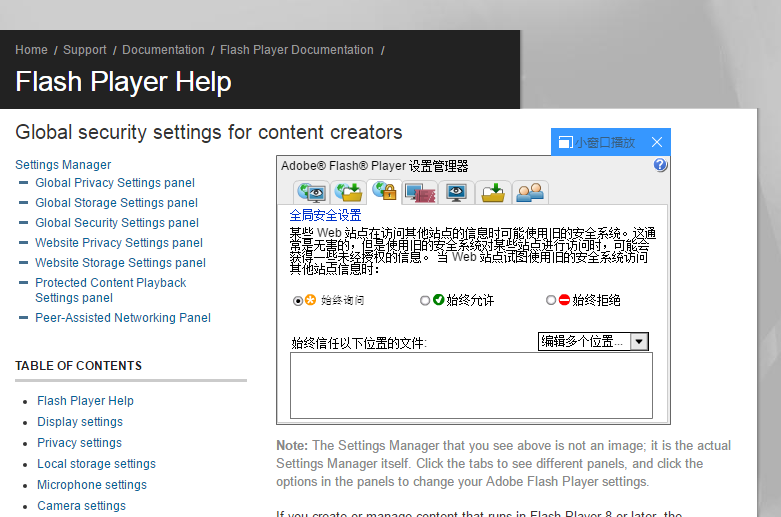
Task: Select the Global Security Settings lock tab
Action: (x=385, y=191)
